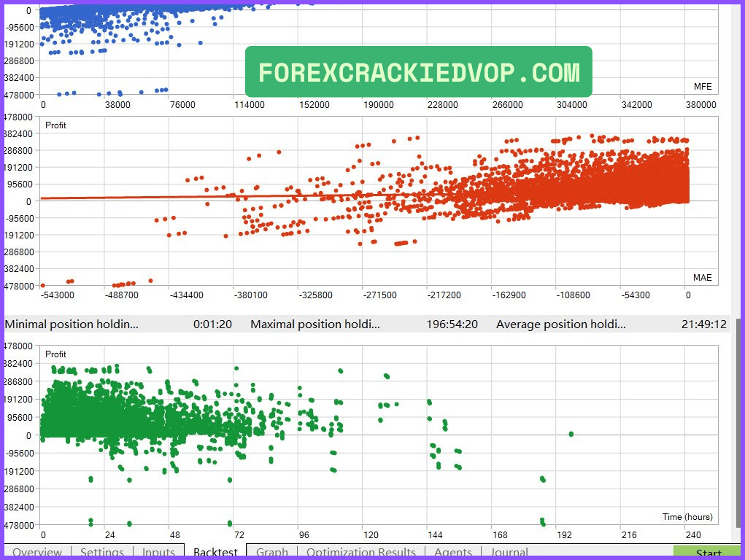Click the 120 tick on the hours axis

click(371, 534)
